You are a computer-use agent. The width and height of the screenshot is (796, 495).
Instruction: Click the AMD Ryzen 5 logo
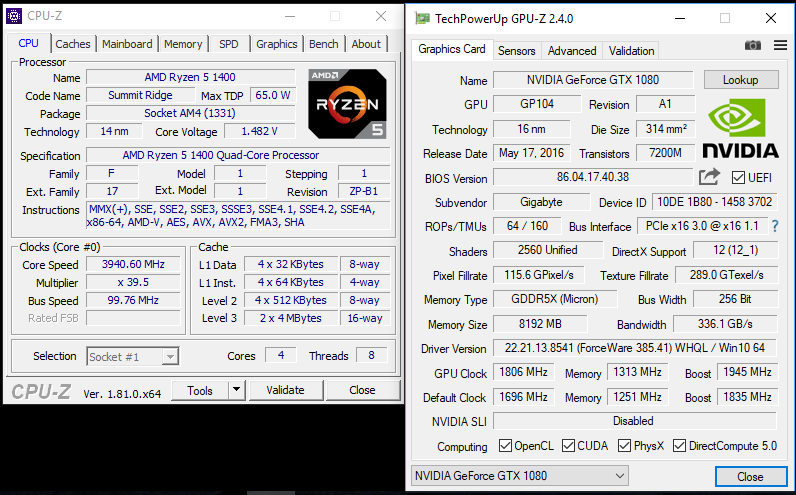347,104
